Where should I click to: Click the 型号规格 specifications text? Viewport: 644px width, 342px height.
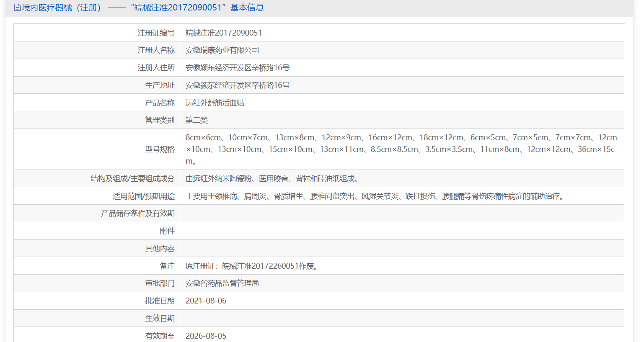[401, 149]
